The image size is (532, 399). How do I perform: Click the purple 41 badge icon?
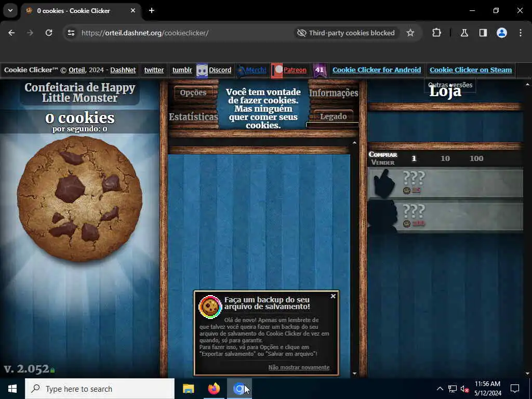(x=320, y=70)
